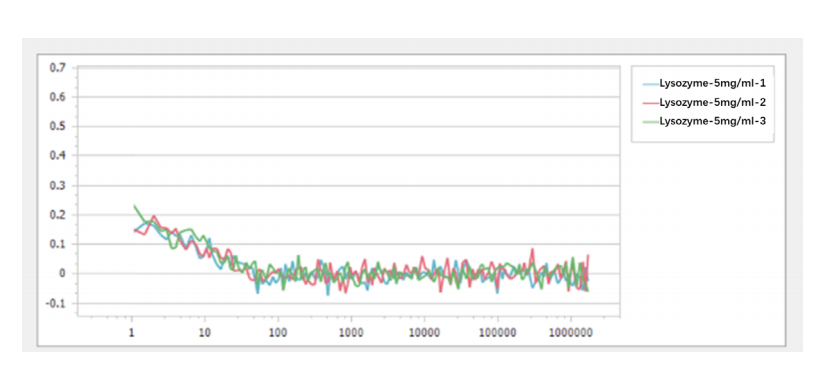This screenshot has width=822, height=372.
Task: Click the 0.1 y-axis label
Action: click(57, 244)
